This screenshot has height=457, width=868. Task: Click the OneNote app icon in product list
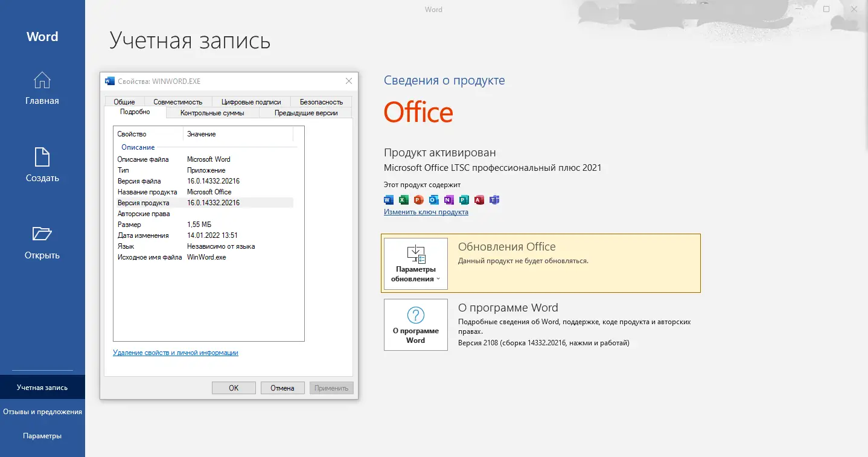[449, 200]
